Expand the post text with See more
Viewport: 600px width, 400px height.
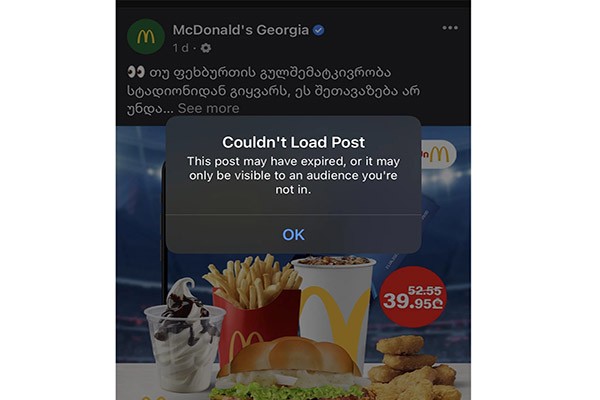[209, 108]
